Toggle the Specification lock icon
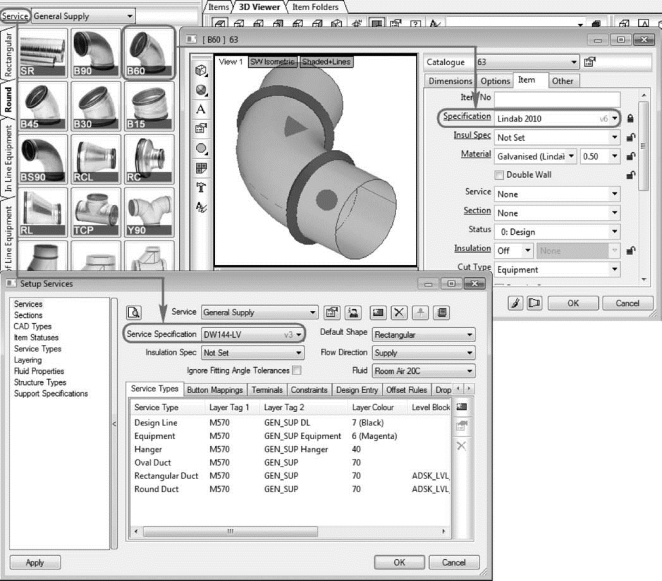Image resolution: width=662 pixels, height=581 pixels. [x=630, y=118]
